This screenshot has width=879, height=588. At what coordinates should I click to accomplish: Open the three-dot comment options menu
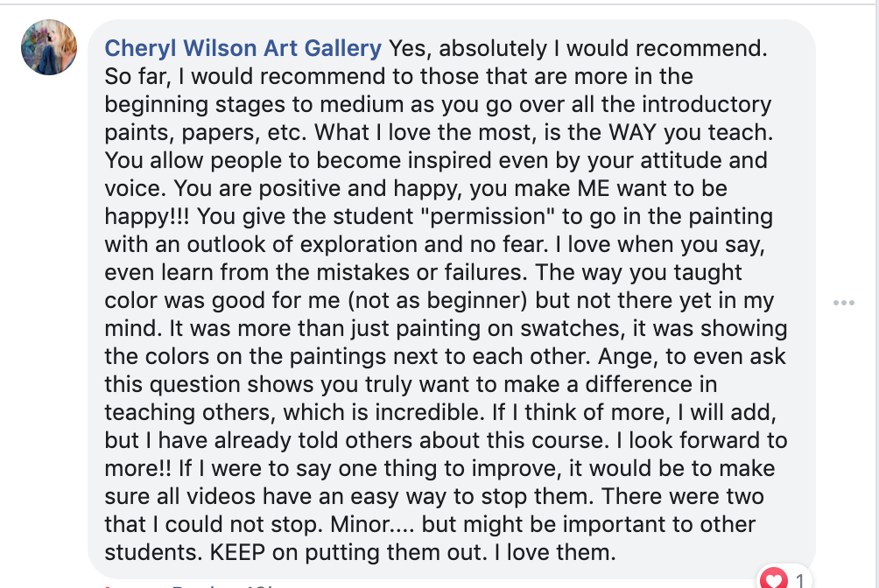844,303
